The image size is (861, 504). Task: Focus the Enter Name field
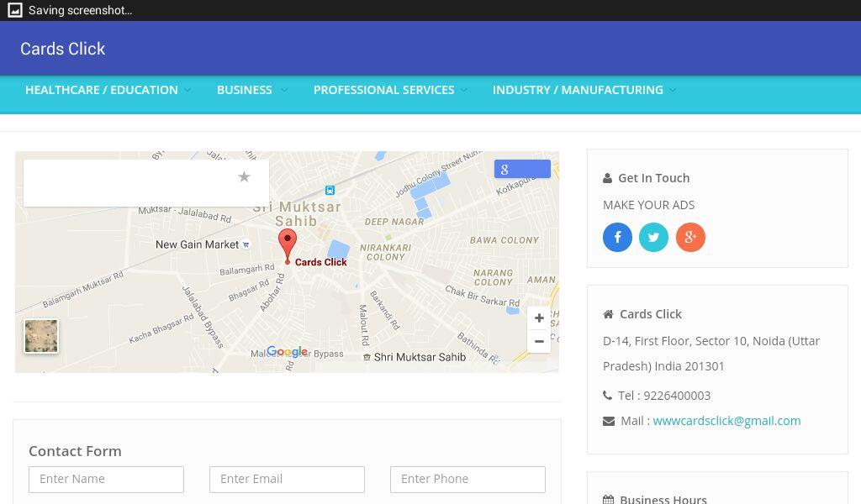point(107,480)
